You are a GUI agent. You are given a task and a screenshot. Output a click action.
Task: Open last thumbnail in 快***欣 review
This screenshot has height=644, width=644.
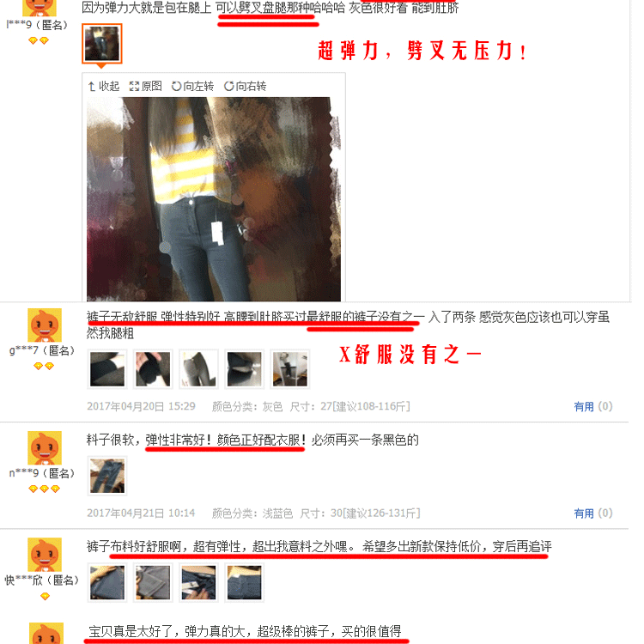(245, 582)
